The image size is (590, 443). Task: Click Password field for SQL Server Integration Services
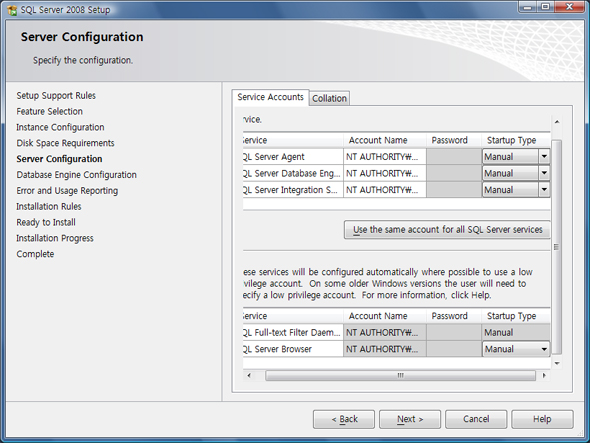click(454, 190)
